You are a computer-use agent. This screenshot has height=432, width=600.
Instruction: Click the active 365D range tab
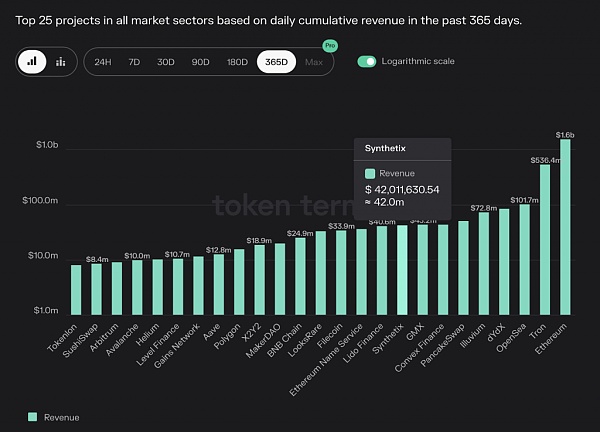click(275, 62)
